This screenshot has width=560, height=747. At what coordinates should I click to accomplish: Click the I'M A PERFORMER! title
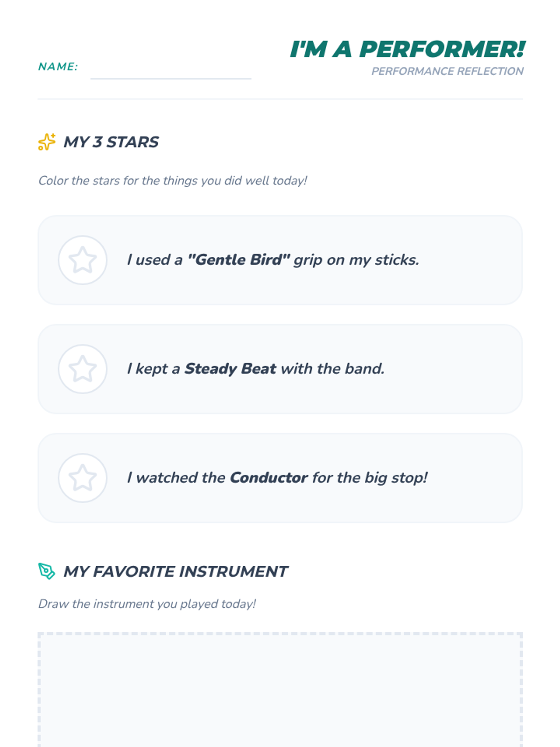407,49
